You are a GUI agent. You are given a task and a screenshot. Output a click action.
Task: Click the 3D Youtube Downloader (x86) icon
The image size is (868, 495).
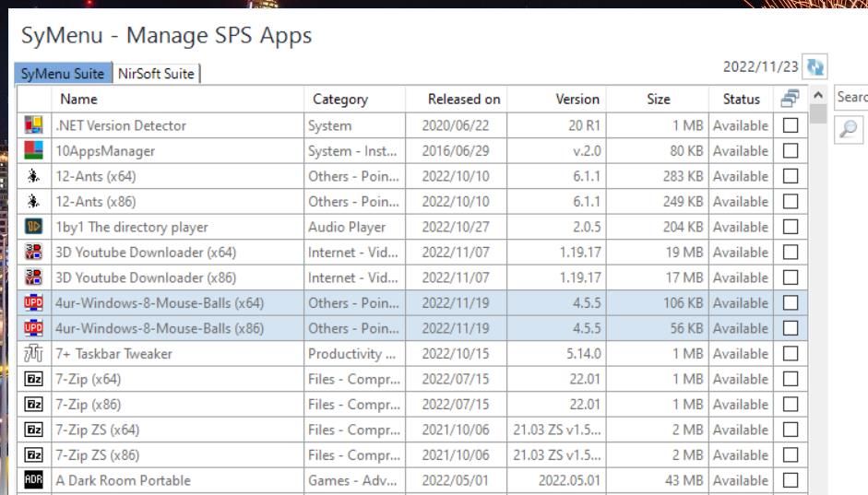click(34, 277)
